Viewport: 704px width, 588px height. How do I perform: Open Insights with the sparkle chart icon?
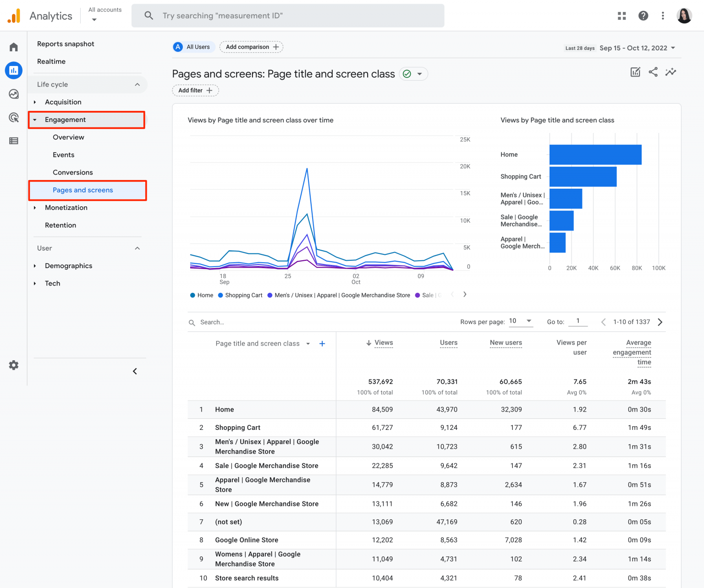tap(671, 72)
